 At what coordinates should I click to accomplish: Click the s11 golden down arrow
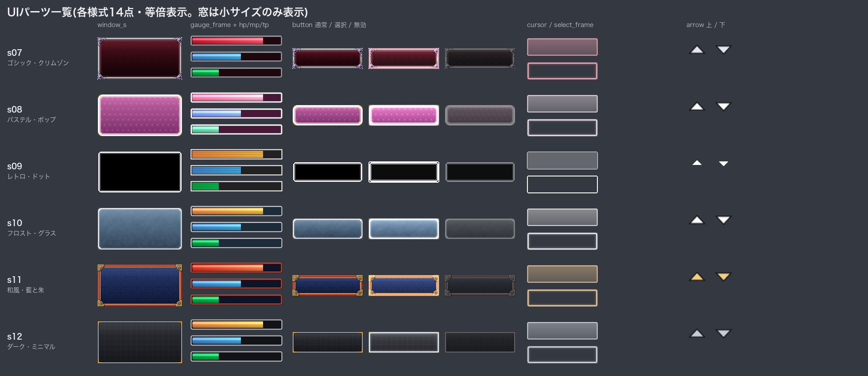(x=724, y=277)
